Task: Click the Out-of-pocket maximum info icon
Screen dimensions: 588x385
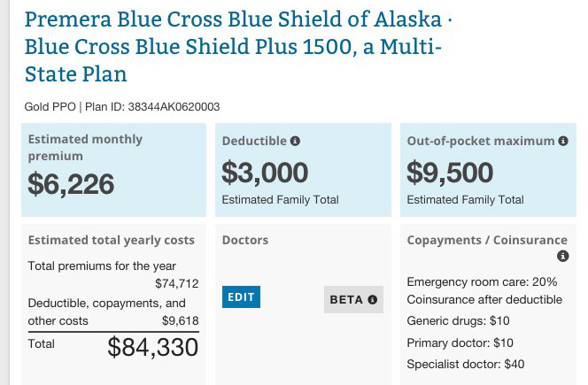Action: point(562,141)
